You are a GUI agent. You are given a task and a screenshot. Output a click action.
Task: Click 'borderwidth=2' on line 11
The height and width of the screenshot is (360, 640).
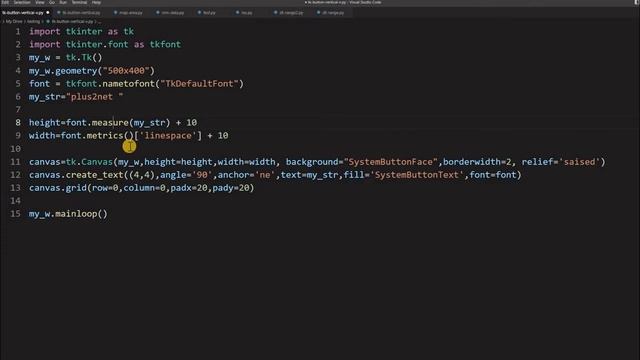477,162
